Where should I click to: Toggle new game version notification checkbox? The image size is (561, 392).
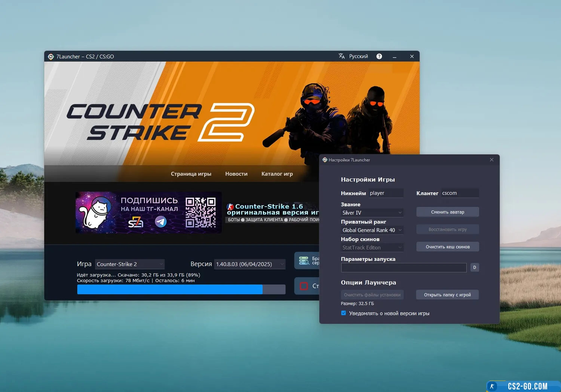click(343, 313)
